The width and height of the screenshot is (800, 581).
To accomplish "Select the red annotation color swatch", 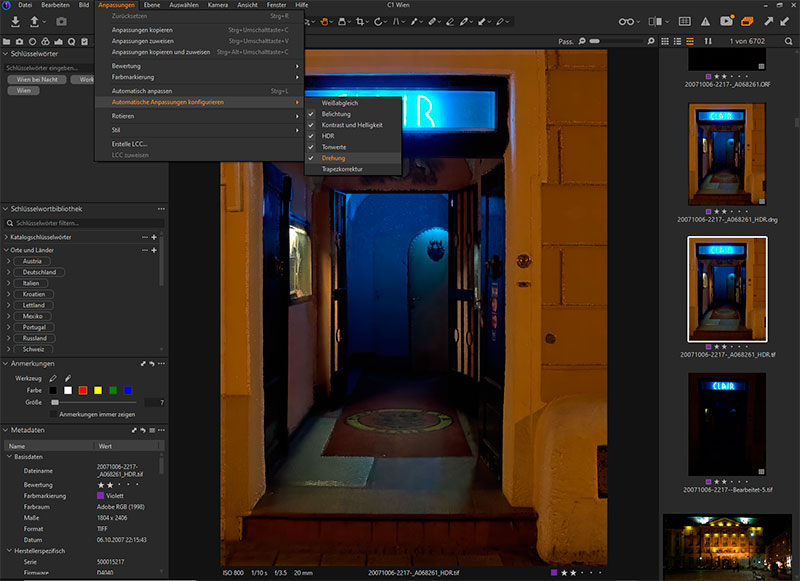I will (83, 390).
